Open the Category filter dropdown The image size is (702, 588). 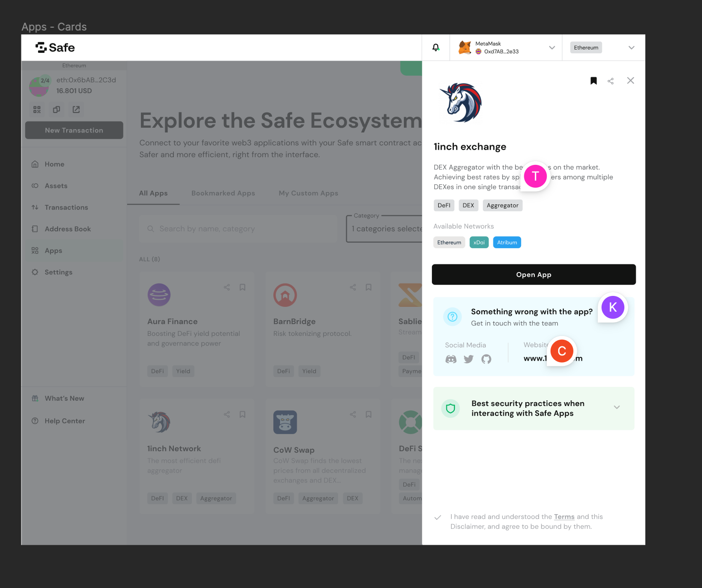click(x=384, y=229)
